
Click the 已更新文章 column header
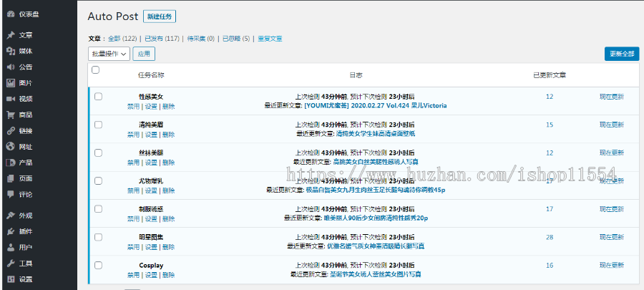[x=550, y=75]
